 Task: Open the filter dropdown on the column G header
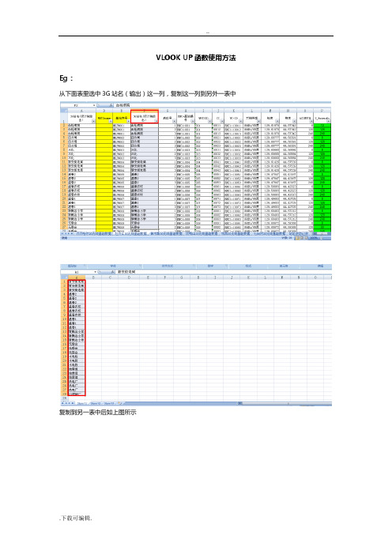pyautogui.click(x=174, y=121)
